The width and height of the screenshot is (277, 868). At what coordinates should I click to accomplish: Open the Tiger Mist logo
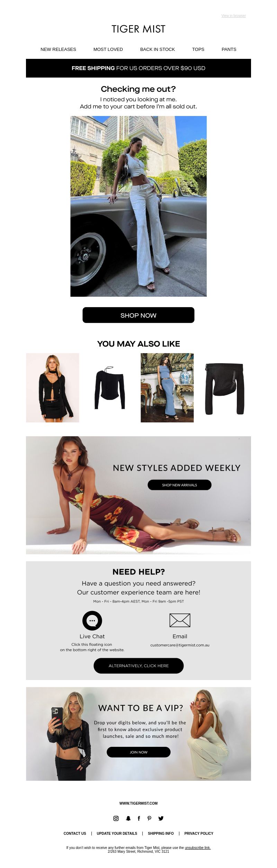pyautogui.click(x=138, y=29)
